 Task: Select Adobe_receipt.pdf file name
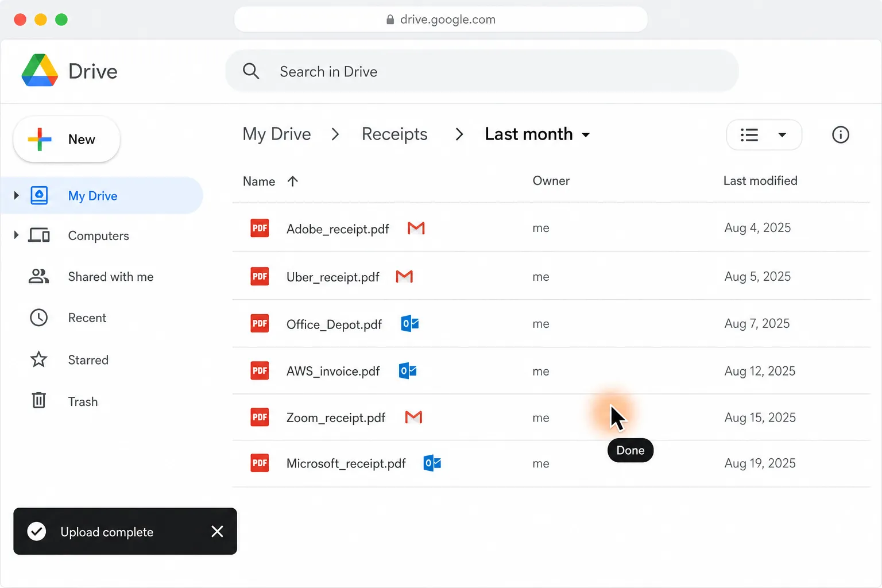[x=338, y=229]
